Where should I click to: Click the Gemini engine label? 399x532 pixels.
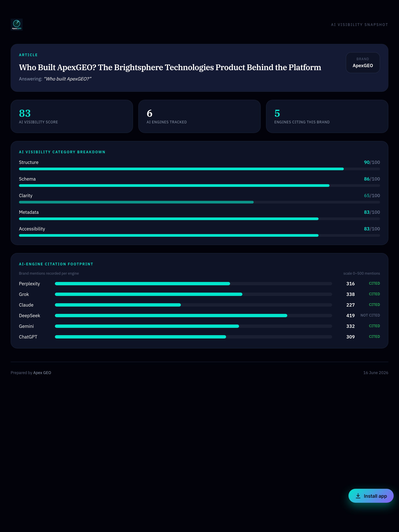pos(26,326)
